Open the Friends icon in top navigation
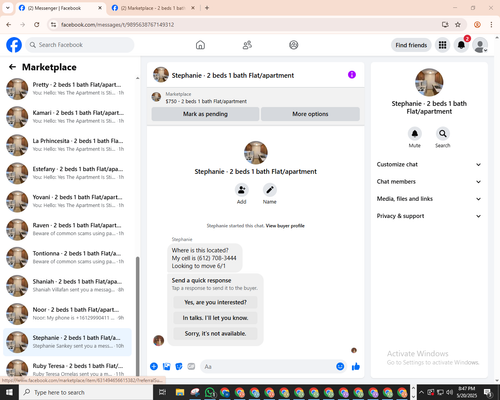Screen dimensions: 500x400 (x=247, y=45)
